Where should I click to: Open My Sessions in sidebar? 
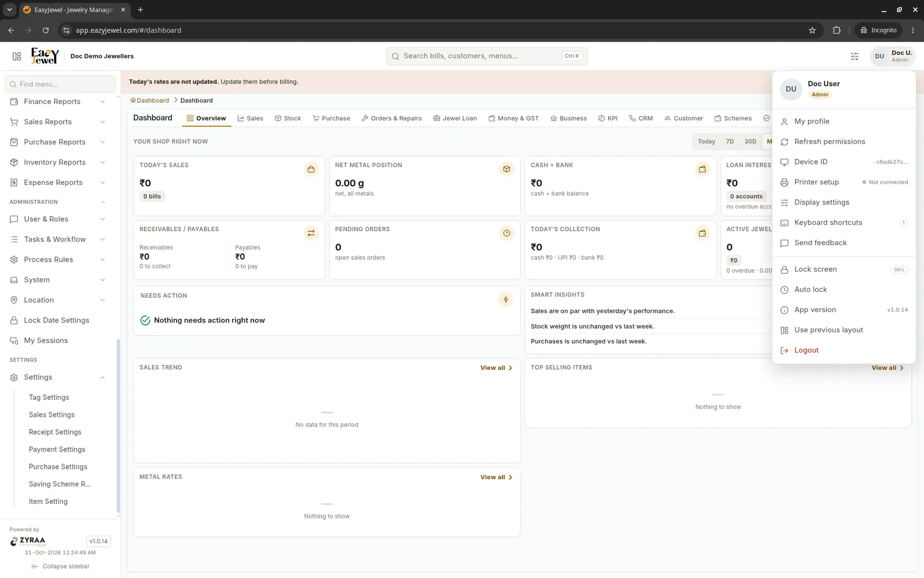(58, 340)
